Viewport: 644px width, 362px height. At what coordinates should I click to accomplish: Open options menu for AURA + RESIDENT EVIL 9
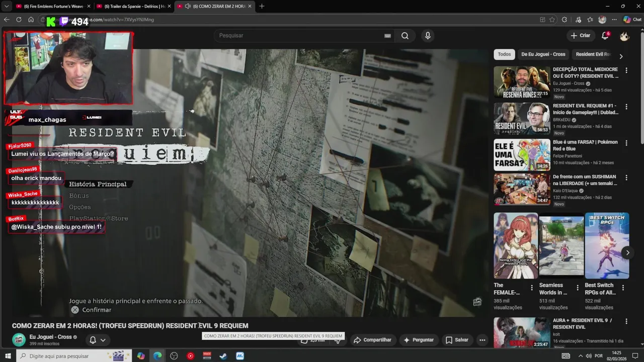point(626,321)
